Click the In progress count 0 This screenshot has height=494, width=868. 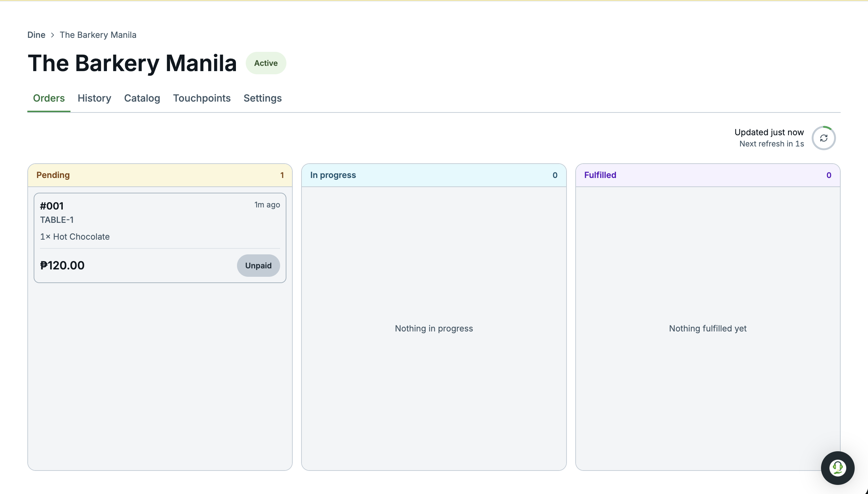coord(555,175)
